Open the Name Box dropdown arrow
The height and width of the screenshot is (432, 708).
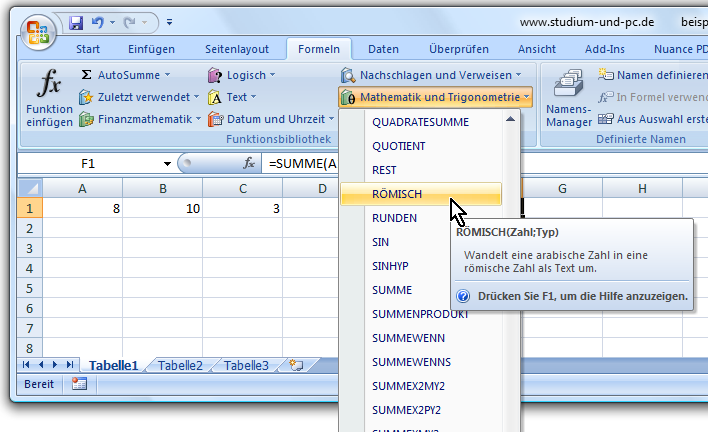click(x=167, y=164)
